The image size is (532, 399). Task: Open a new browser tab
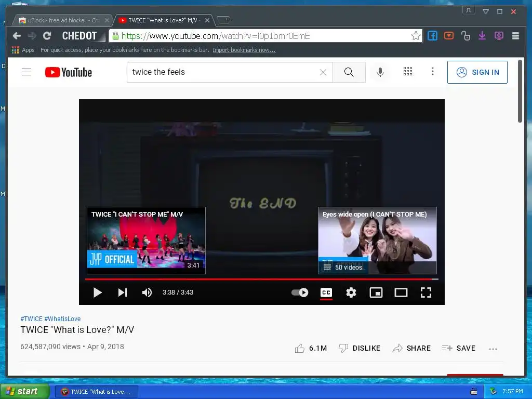pos(225,20)
